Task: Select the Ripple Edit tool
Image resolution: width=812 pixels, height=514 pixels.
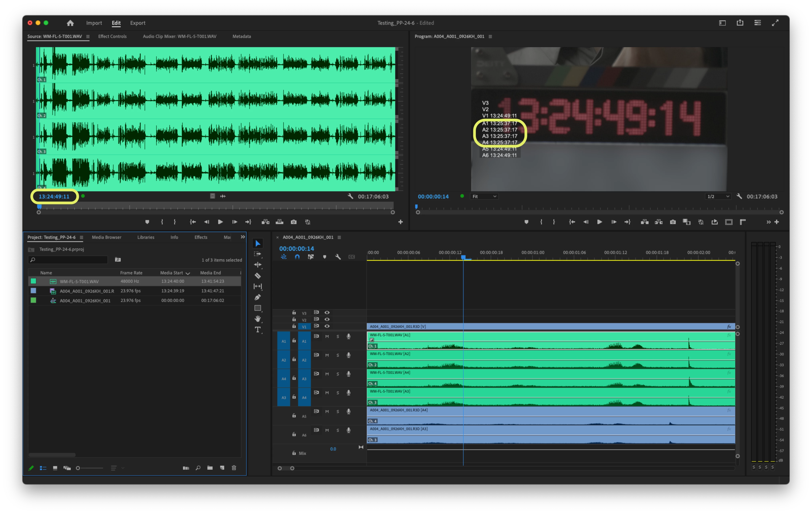Action: (258, 265)
